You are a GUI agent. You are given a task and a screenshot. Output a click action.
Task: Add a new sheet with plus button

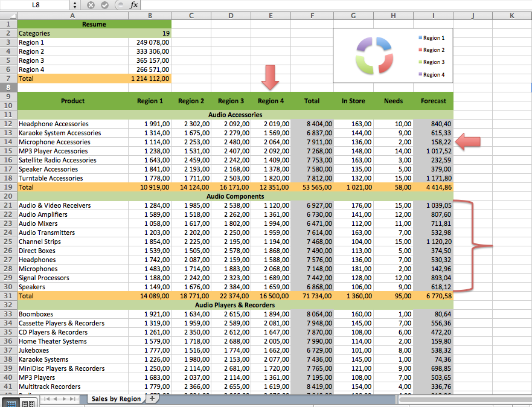tap(152, 399)
